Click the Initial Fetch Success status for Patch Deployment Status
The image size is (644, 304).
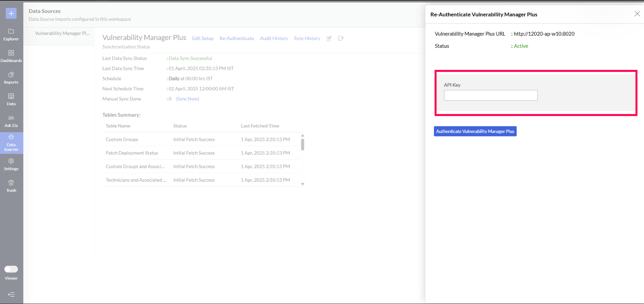(x=194, y=153)
